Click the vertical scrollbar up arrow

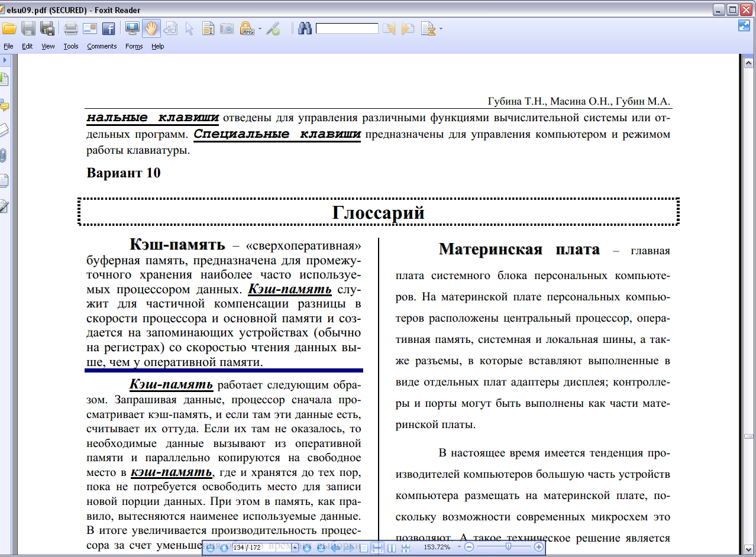click(x=748, y=62)
